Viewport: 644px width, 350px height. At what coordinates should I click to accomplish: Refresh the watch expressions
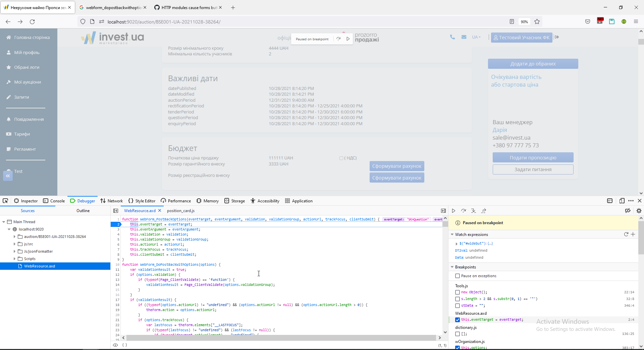coord(626,234)
